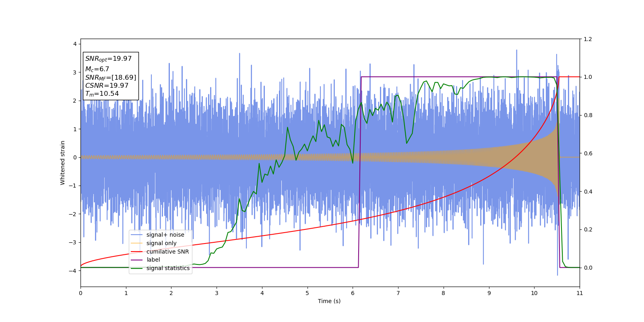Viewport: 644px width, 322px height.
Task: Click the 'Whitened strain' y-axis label
Action: click(x=62, y=163)
